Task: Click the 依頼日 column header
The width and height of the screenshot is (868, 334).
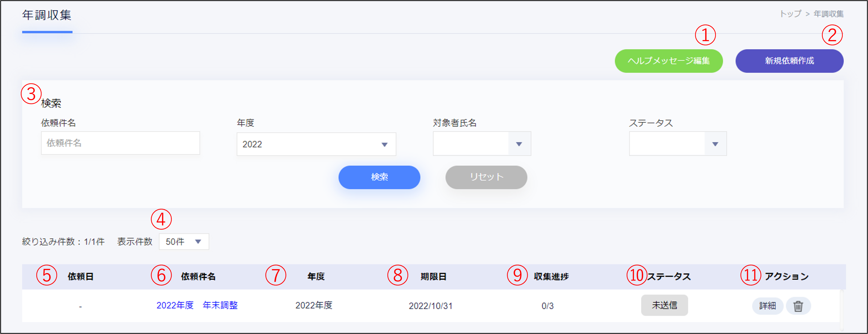Action: point(81,277)
